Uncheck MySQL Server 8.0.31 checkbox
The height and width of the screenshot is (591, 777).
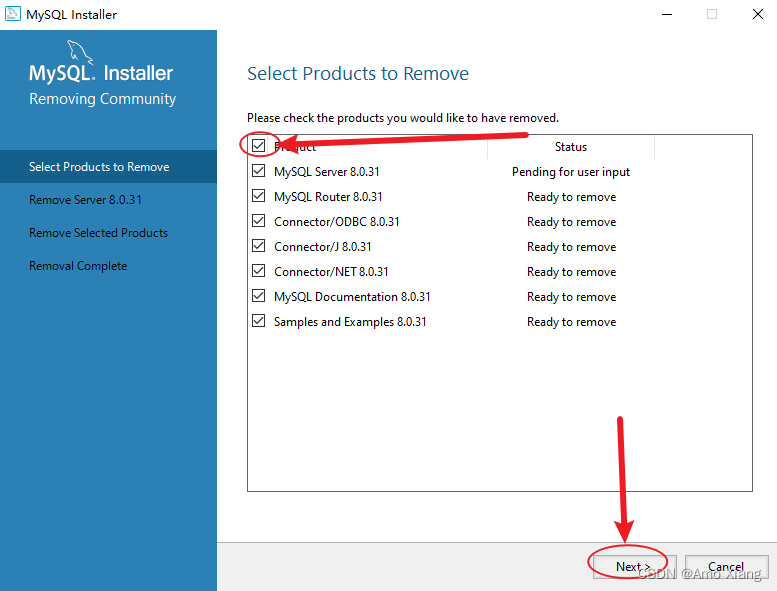(x=258, y=171)
